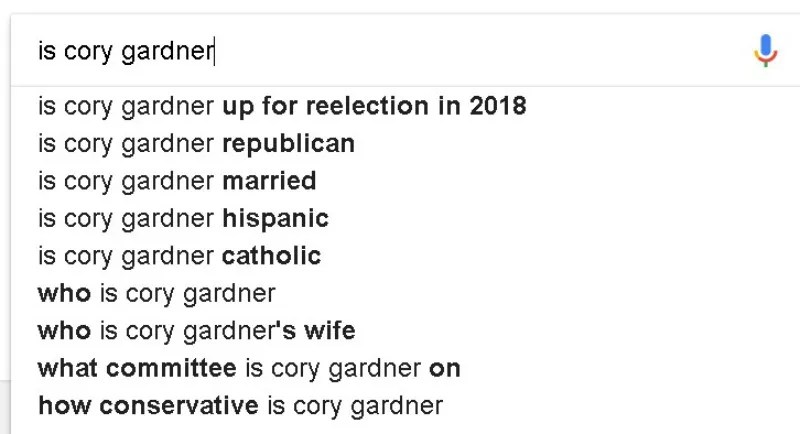This screenshot has height=434, width=800.
Task: Start a voice search with the mic
Action: [x=765, y=50]
